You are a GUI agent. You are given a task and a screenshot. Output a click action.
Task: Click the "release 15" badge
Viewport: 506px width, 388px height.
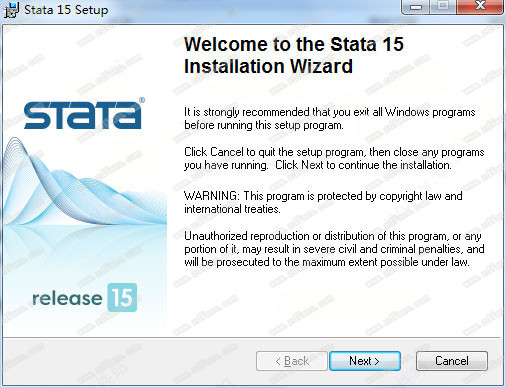(85, 297)
